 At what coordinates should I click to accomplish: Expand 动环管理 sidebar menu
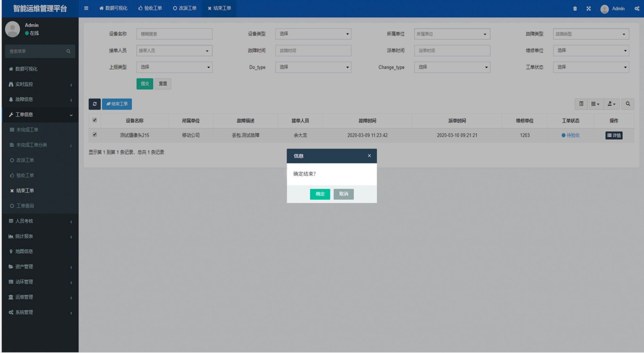pyautogui.click(x=40, y=282)
